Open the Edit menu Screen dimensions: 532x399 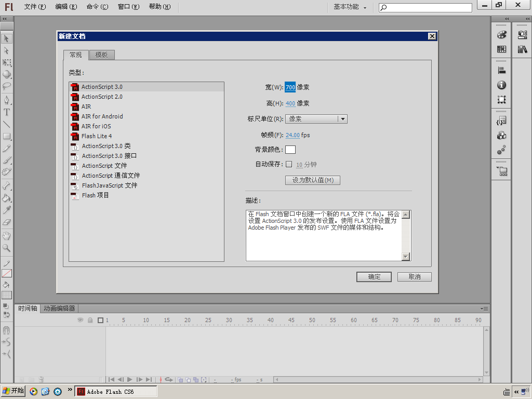[66, 7]
